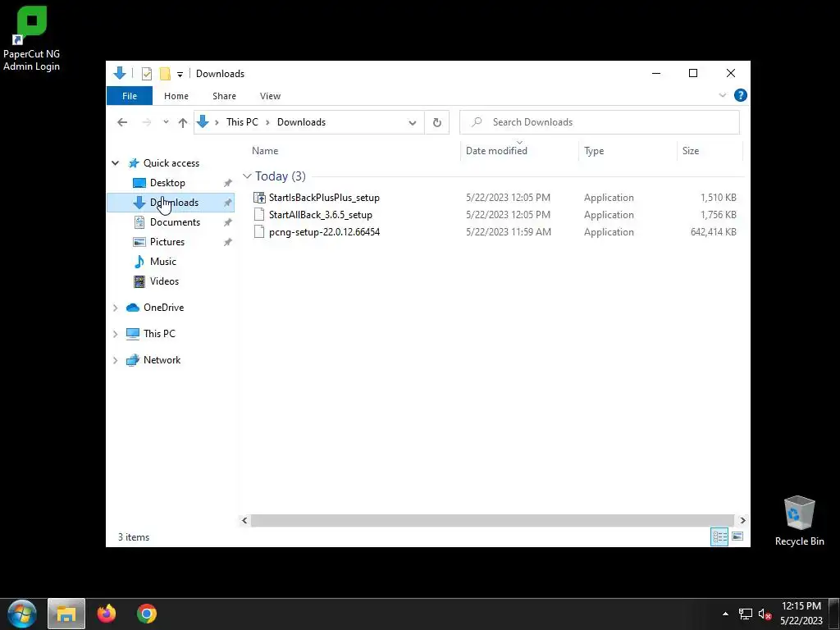Viewport: 840px width, 630px height.
Task: Expand the This PC tree node
Action: 115,334
